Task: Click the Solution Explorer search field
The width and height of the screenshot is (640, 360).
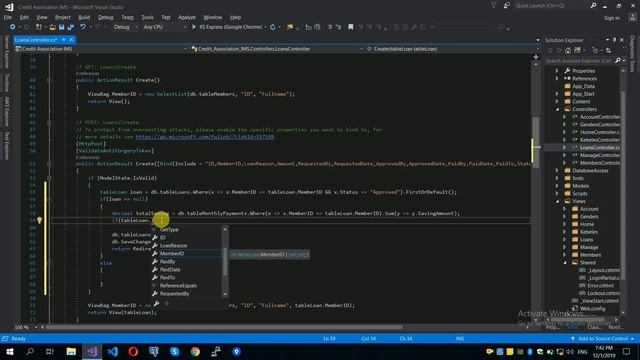Action: pos(579,61)
